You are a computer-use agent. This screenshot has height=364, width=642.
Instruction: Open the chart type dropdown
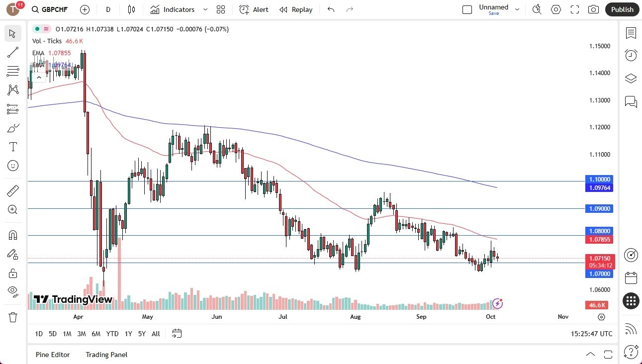pos(131,9)
